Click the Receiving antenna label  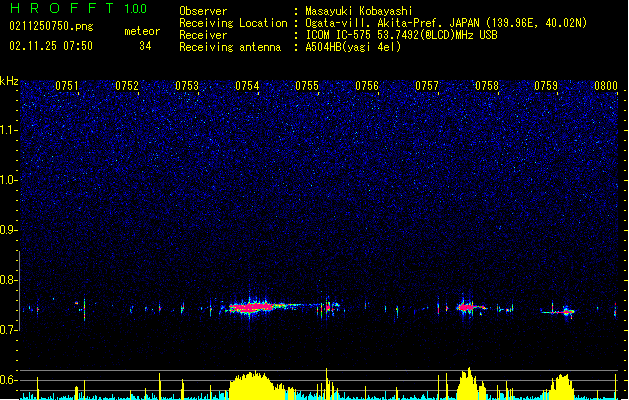click(x=230, y=47)
